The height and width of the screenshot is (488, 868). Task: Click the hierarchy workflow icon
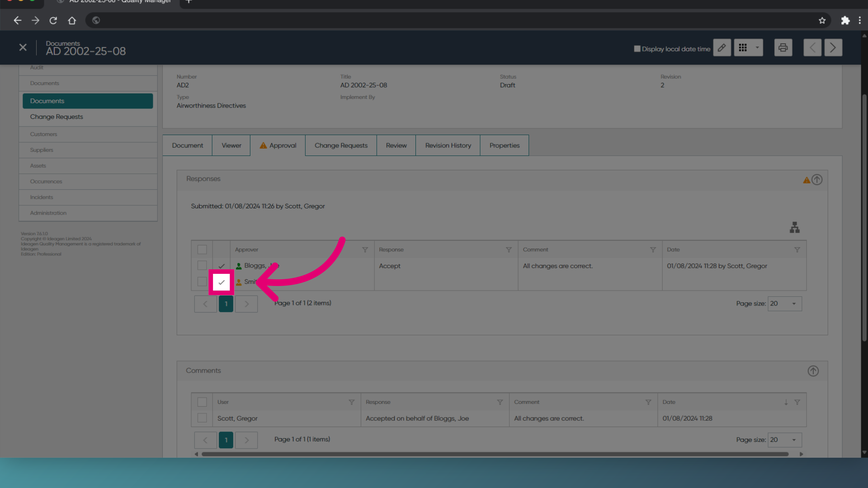(x=794, y=227)
